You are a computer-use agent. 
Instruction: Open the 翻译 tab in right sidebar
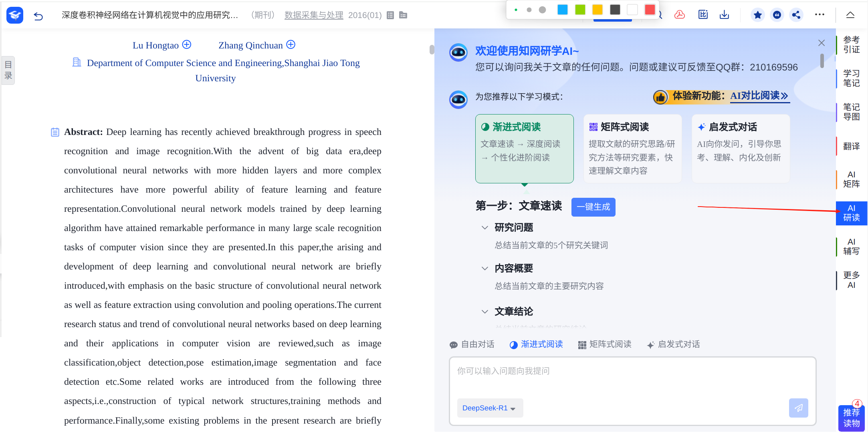(x=851, y=146)
